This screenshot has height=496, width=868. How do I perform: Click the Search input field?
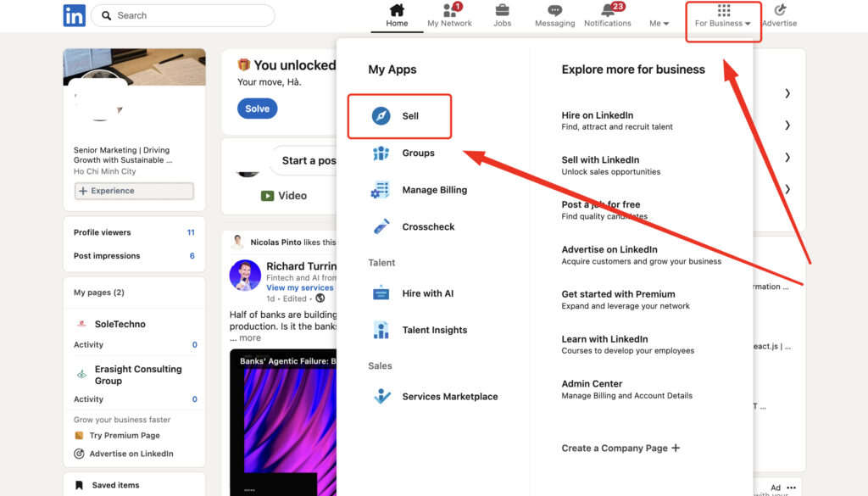(x=183, y=15)
